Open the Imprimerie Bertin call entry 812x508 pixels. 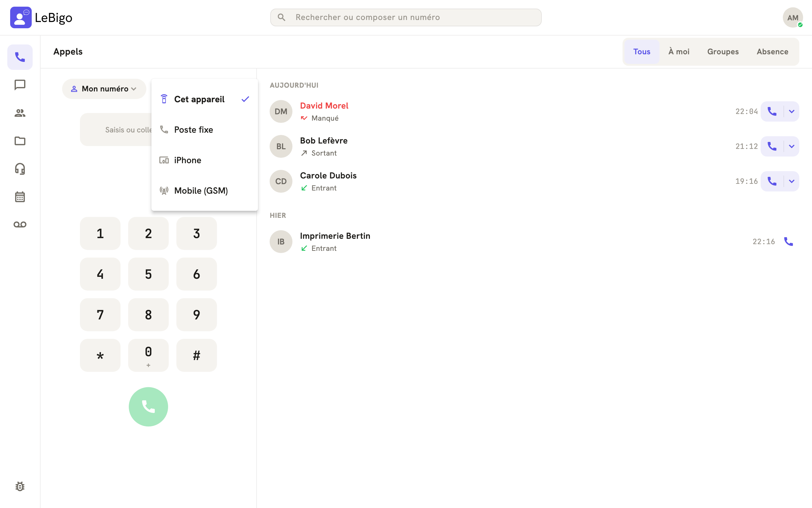(x=534, y=242)
